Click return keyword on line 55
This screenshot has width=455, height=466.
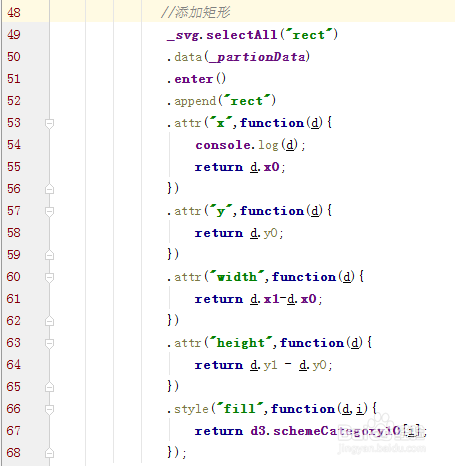[219, 167]
